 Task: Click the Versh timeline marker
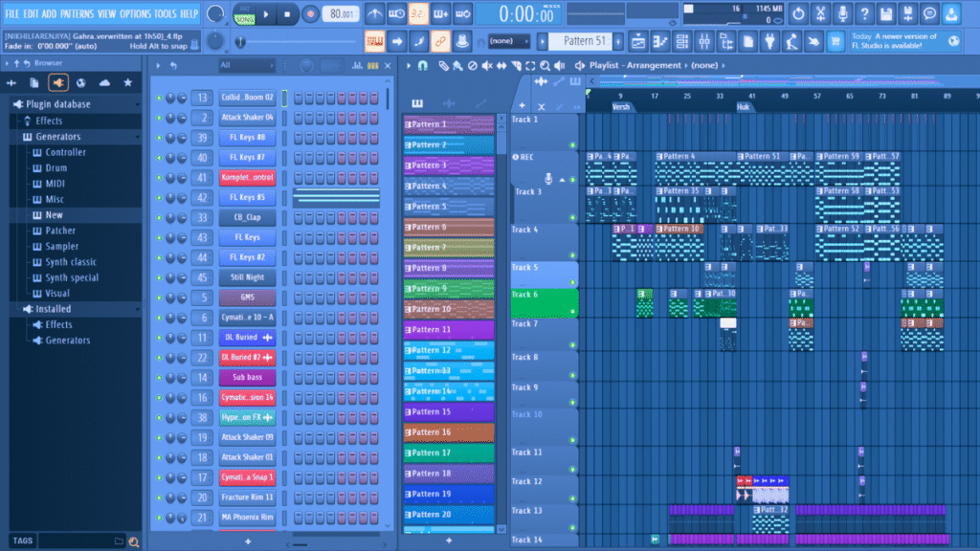[620, 107]
